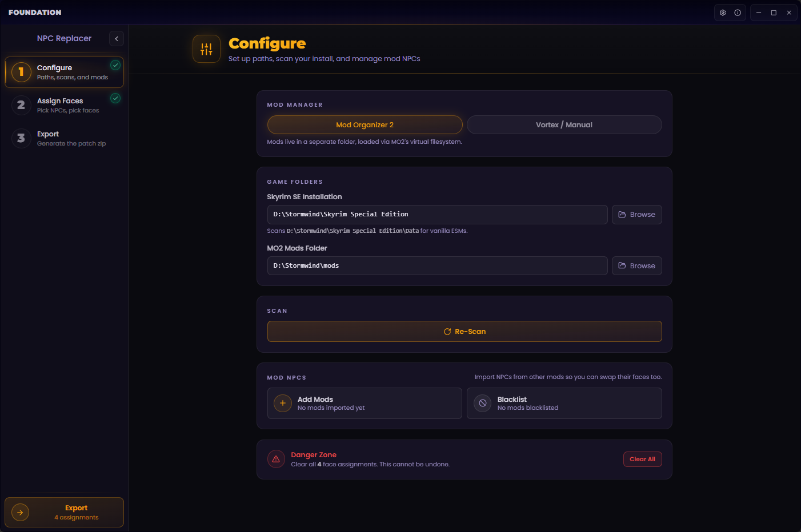Browse for Skyrim SE Installation folder

pos(636,215)
